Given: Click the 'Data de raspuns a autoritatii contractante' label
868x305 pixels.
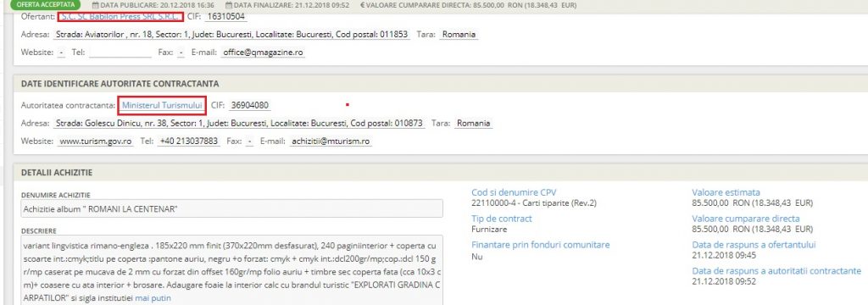Looking at the screenshot, I should (x=776, y=270).
